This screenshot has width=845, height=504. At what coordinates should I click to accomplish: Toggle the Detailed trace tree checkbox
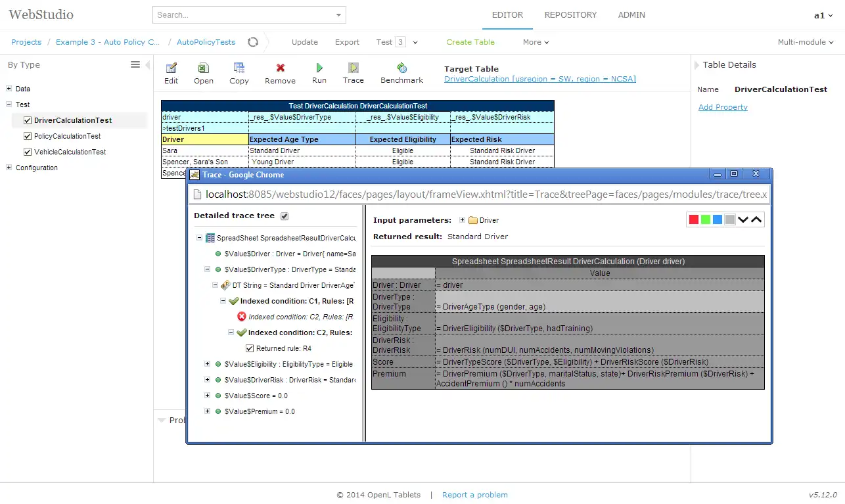point(285,216)
